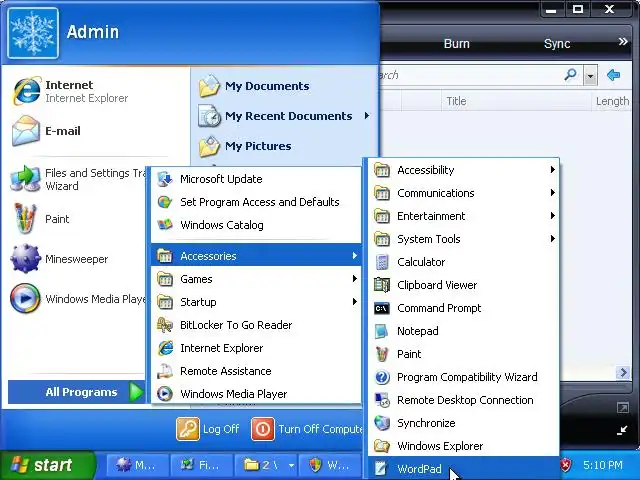640x480 pixels.
Task: Open Windows Explorer
Action: pyautogui.click(x=463, y=446)
